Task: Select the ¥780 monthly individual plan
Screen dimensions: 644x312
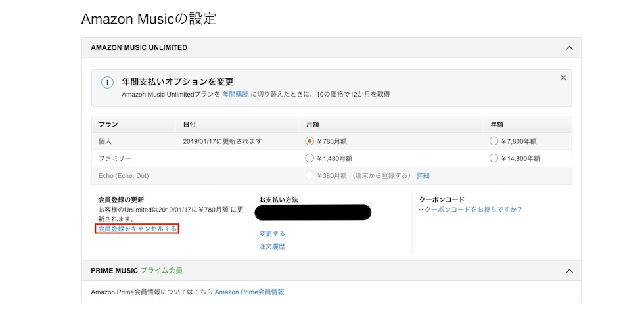Action: pyautogui.click(x=310, y=141)
